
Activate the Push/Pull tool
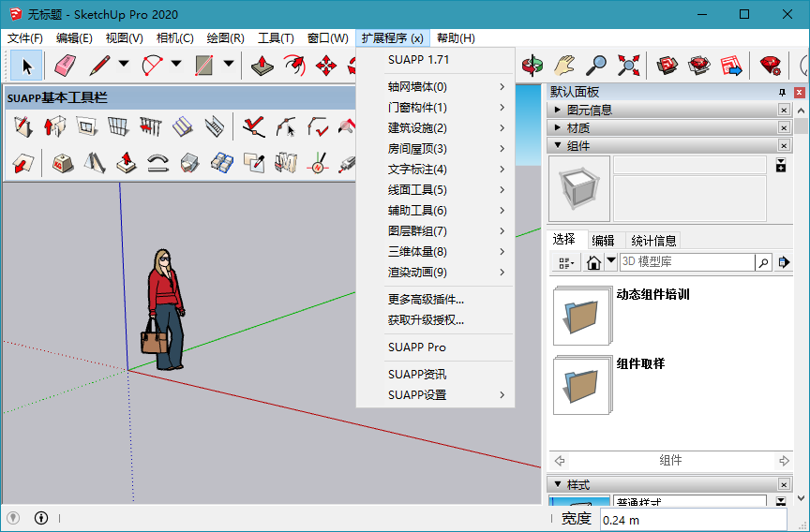263,66
